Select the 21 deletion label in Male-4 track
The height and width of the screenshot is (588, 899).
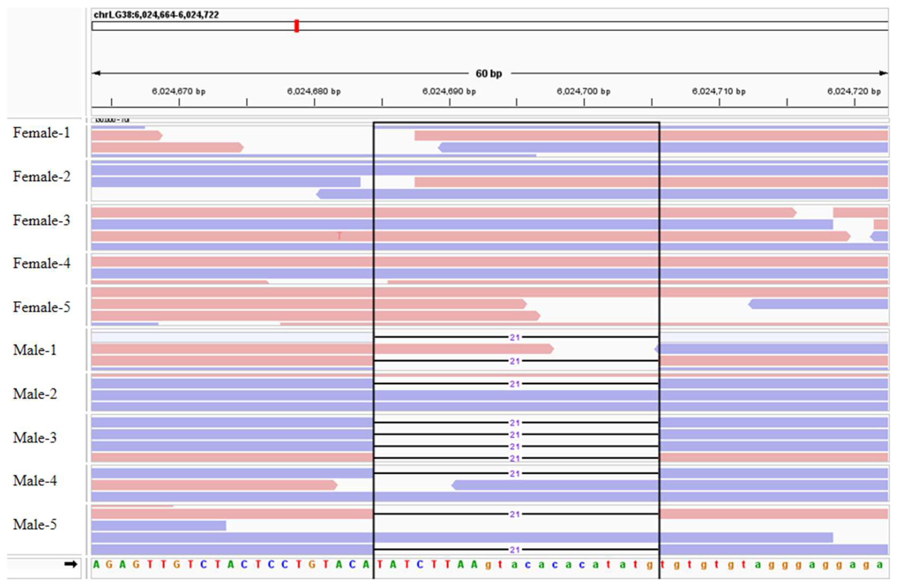pyautogui.click(x=515, y=474)
